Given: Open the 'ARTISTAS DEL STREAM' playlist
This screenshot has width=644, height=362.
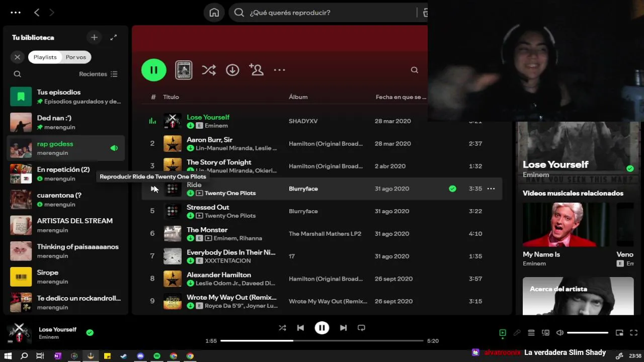Looking at the screenshot, I should (x=65, y=225).
